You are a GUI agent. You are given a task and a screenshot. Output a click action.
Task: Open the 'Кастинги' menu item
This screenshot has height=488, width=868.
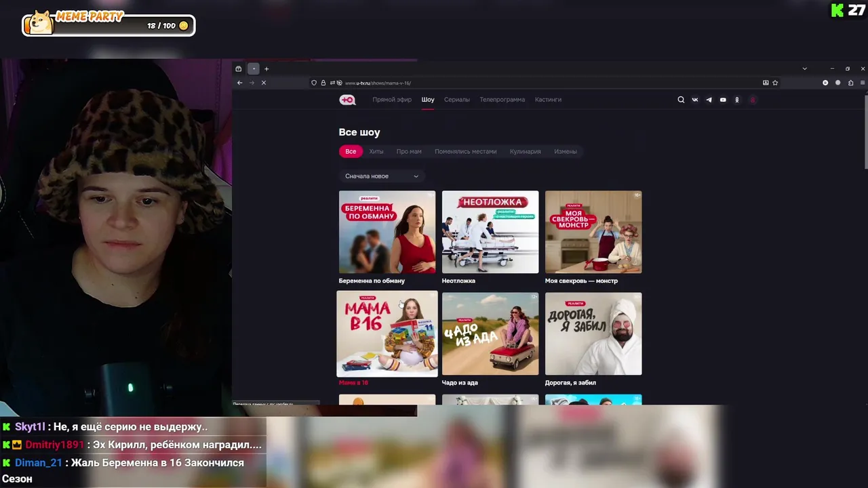click(548, 100)
